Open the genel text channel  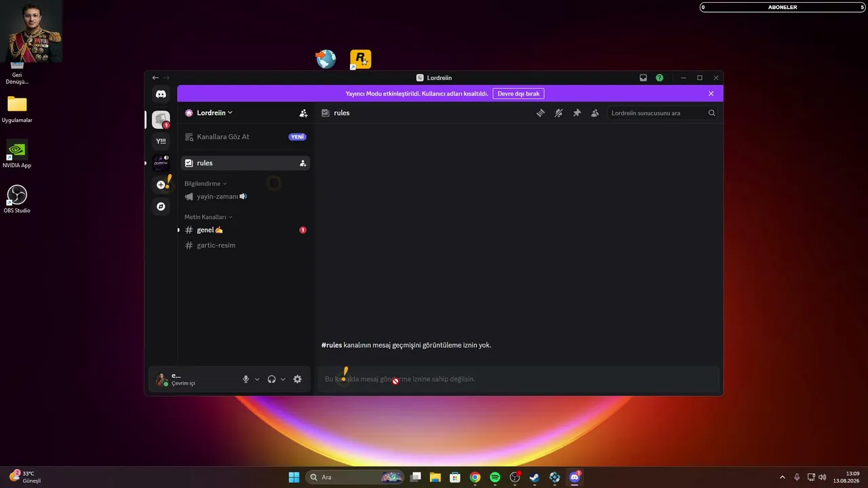(x=245, y=230)
